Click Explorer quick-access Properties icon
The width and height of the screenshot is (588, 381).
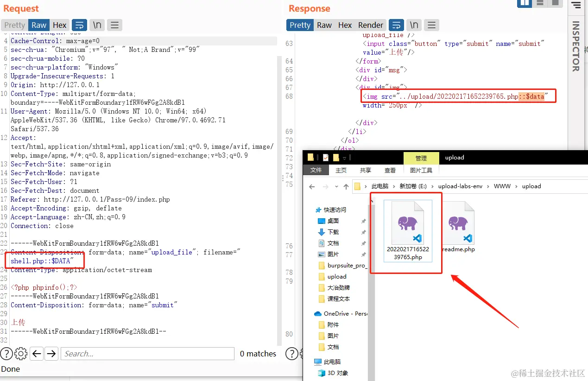pos(326,158)
